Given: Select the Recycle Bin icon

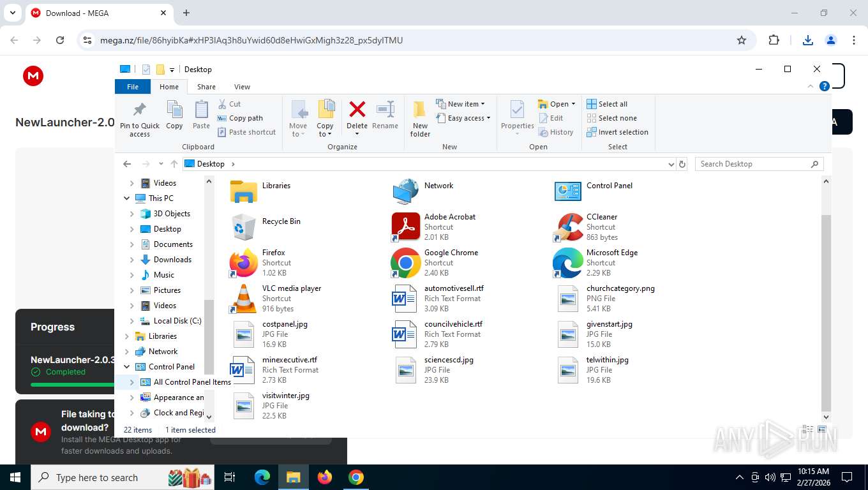Looking at the screenshot, I should (x=243, y=226).
